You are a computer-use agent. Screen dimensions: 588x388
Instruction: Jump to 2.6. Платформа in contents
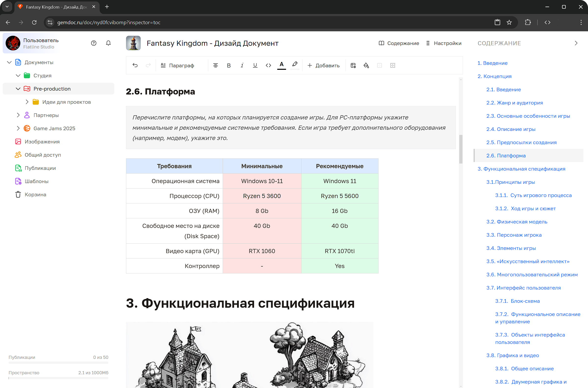tap(506, 156)
